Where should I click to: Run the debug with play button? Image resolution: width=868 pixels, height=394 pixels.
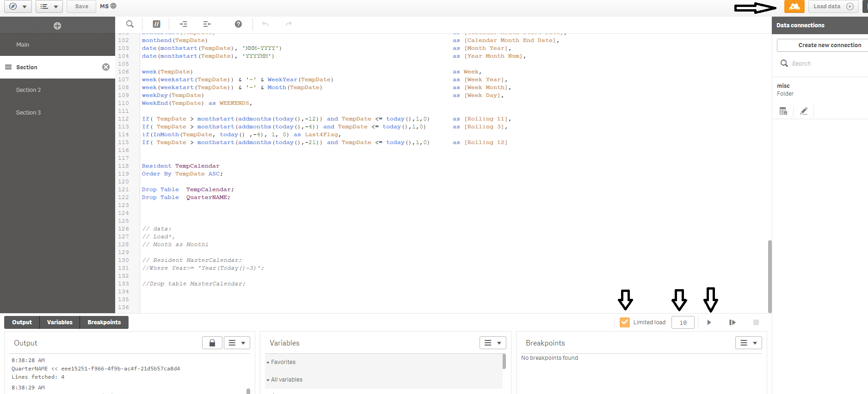pyautogui.click(x=709, y=322)
